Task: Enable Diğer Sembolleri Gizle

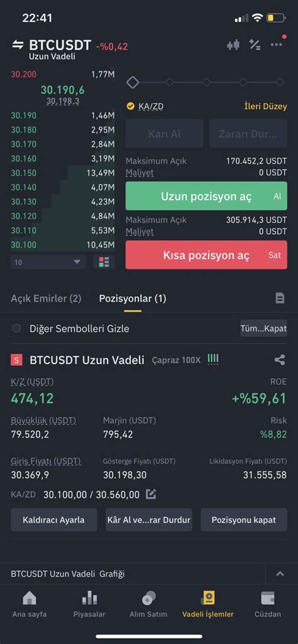Action: [x=16, y=328]
